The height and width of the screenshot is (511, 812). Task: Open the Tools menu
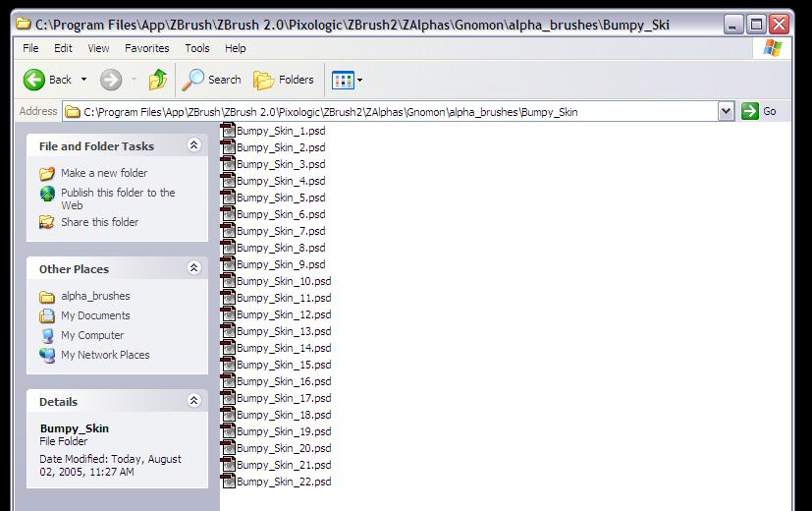click(x=197, y=48)
